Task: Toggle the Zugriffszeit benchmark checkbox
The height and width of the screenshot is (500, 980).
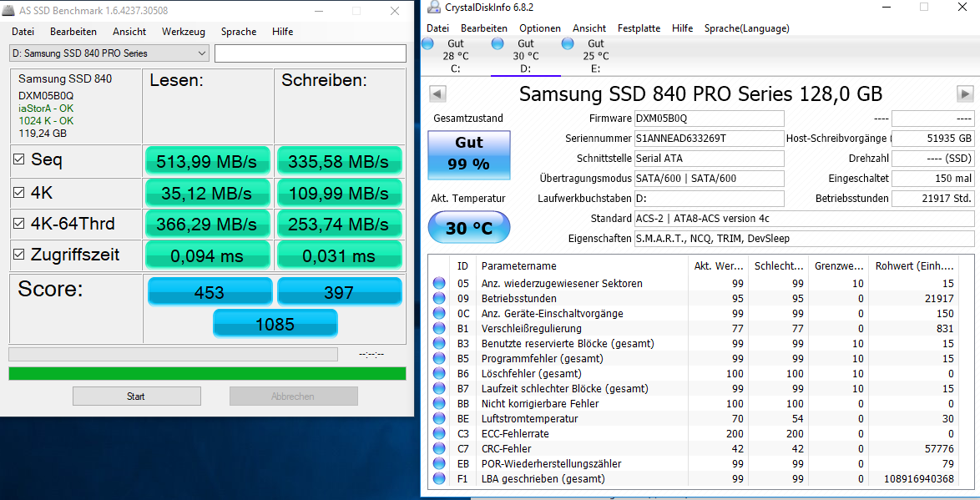Action: click(18, 255)
